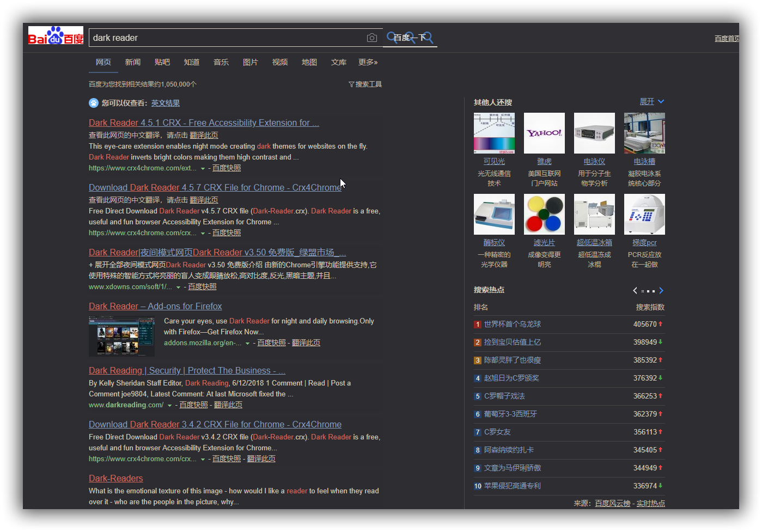
Task: Click the 英文结果 link
Action: pyautogui.click(x=166, y=103)
